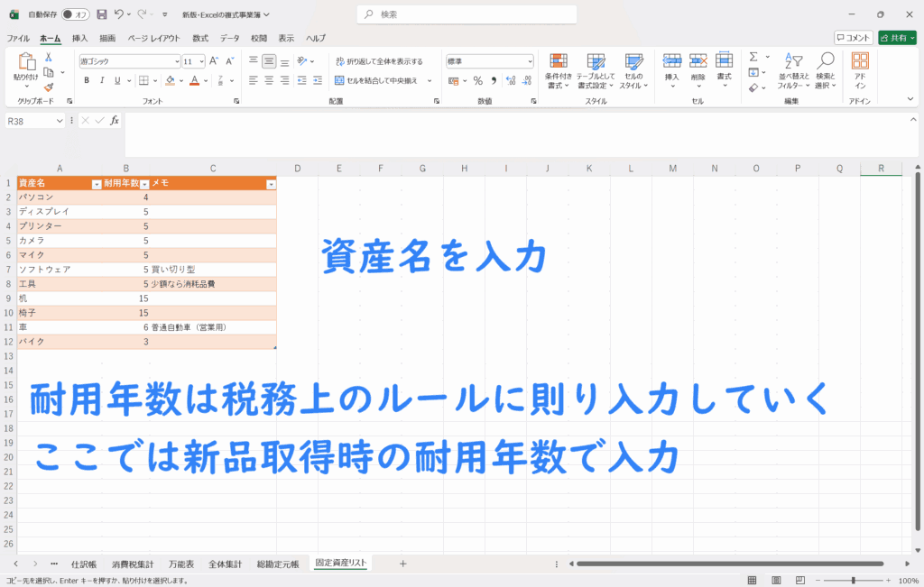The height and width of the screenshot is (587, 924).
Task: Open the 挿入 ribbon tab
Action: [x=79, y=38]
